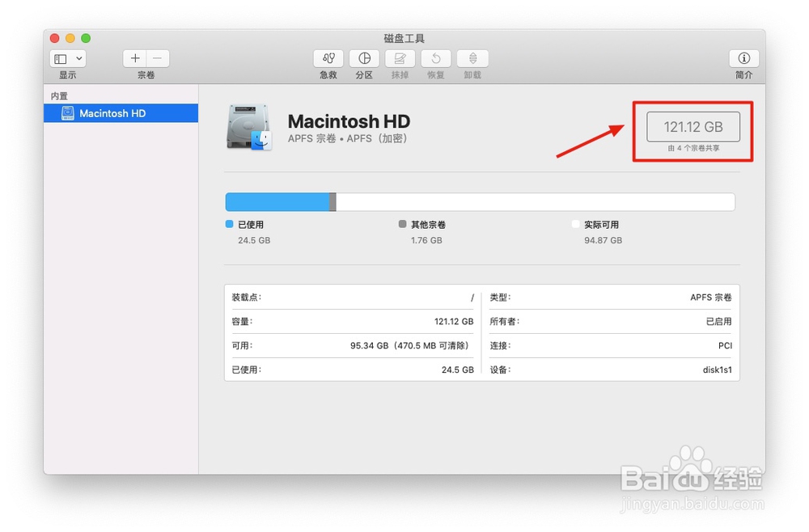Viewport: 809px width, 532px height.
Task: Click the 已使用 24.5 GB table row
Action: point(353,369)
